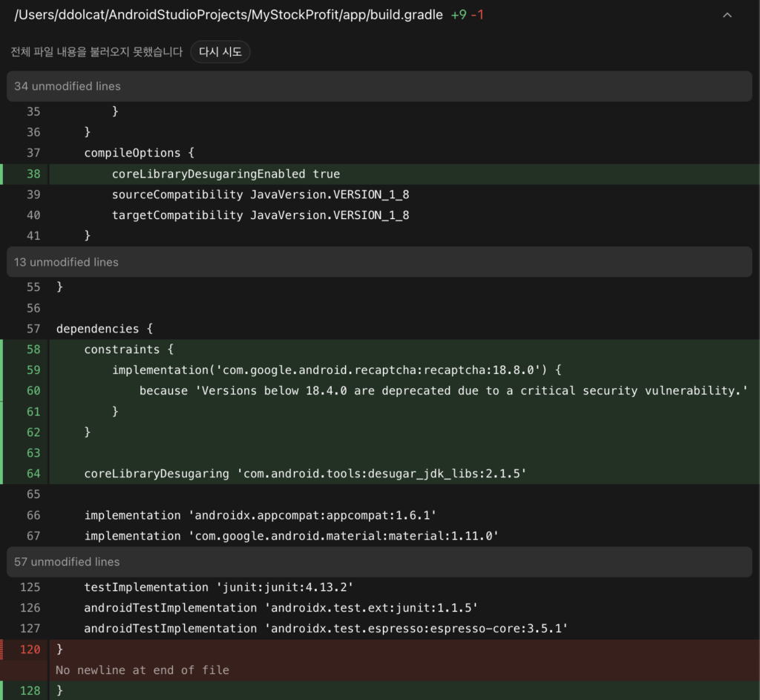
Task: Click the 'because' security vulnerability line
Action: [444, 390]
